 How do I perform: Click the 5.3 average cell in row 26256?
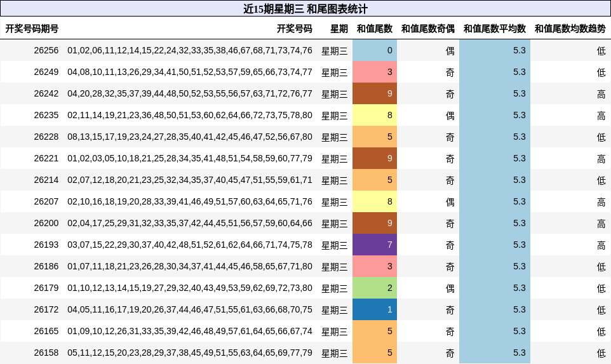point(495,50)
